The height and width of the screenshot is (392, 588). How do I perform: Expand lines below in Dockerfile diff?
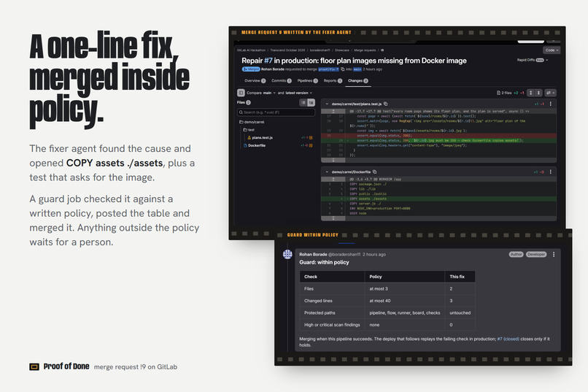point(333,218)
